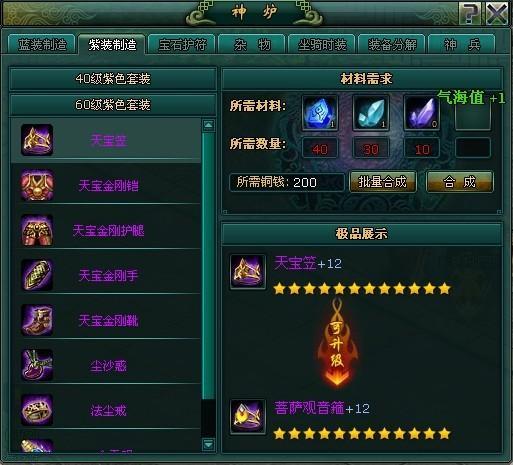Choose the 天宝金刚护腿 leggings icon
Viewport: 513px width, 465px height.
[37, 230]
